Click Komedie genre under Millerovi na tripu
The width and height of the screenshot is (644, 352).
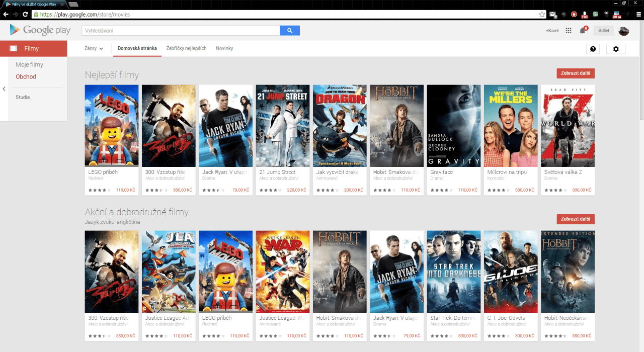tap(495, 179)
